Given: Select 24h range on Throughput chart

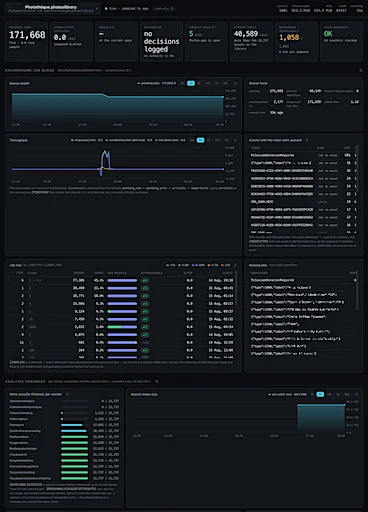Looking at the screenshot, I should (x=217, y=140).
